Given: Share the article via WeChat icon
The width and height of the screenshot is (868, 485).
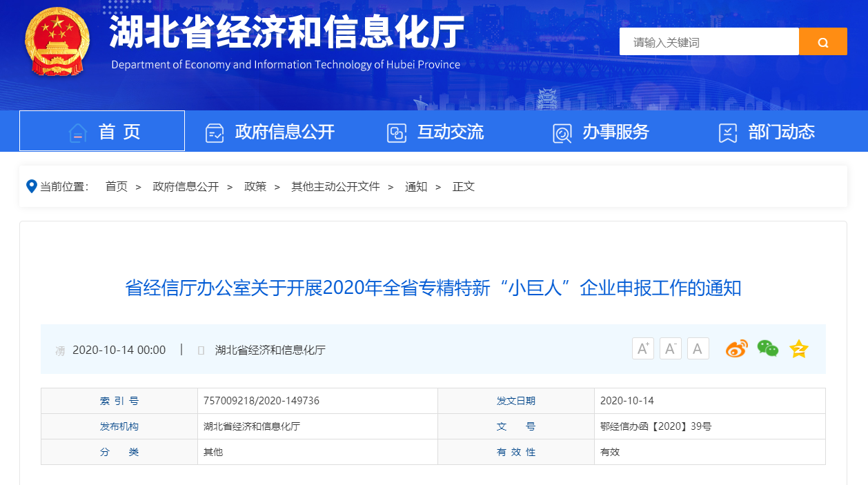Looking at the screenshot, I should (x=767, y=349).
